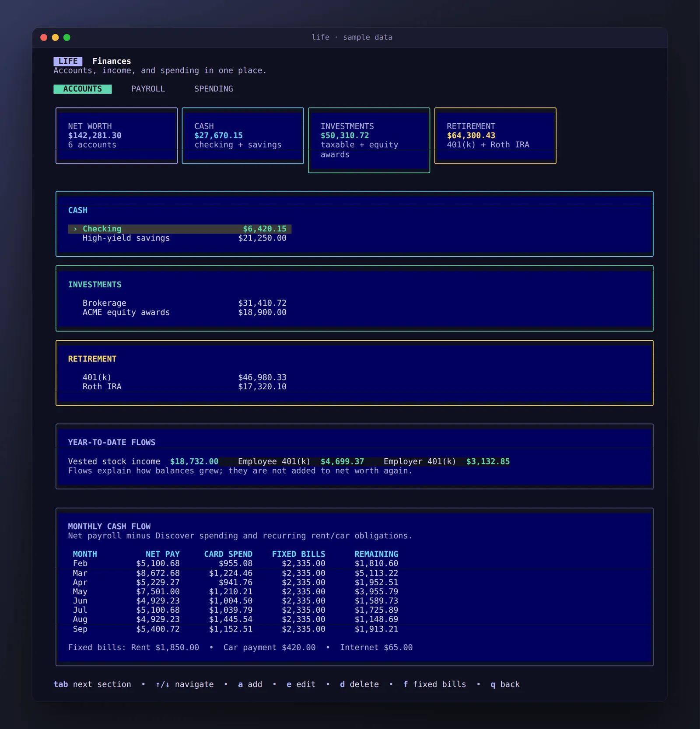Click Aug remaining $1,148.69
The image size is (700, 729).
[x=376, y=619]
